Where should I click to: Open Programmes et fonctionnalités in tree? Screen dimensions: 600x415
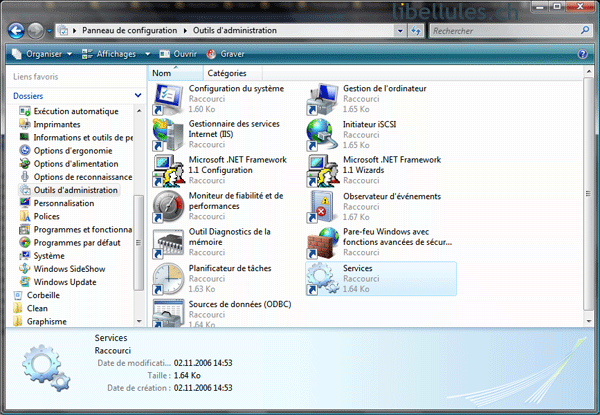pos(76,229)
